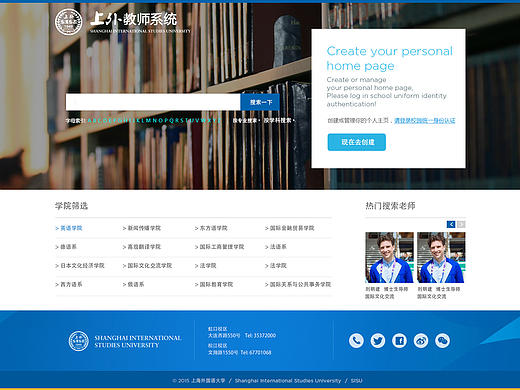Click the phone contact icon in footer
Image resolution: width=520 pixels, height=390 pixels.
[356, 341]
